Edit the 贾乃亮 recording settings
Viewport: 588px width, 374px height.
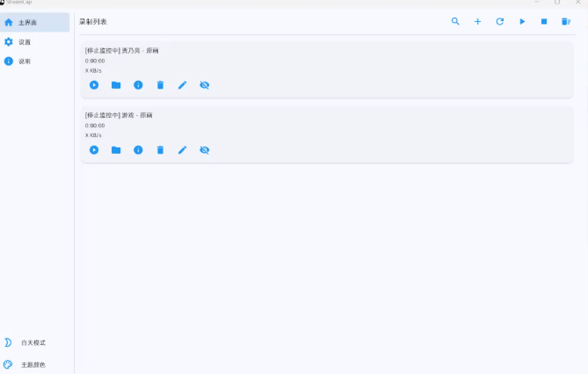[x=182, y=85]
